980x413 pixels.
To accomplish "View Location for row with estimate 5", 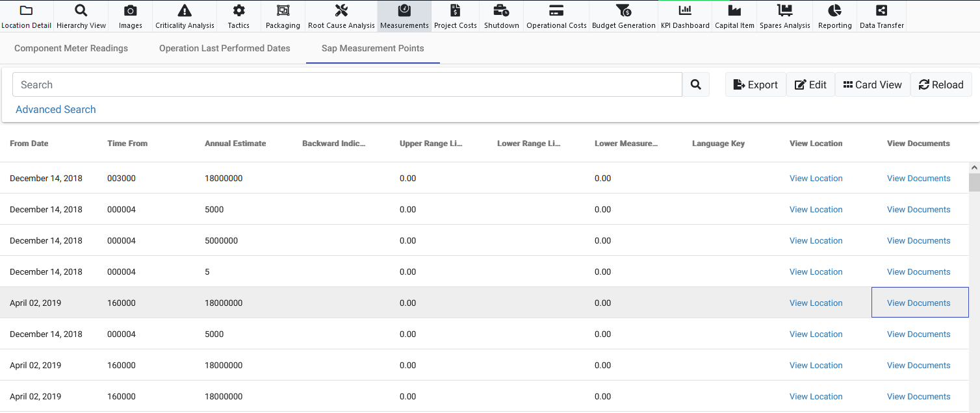I will (x=816, y=271).
